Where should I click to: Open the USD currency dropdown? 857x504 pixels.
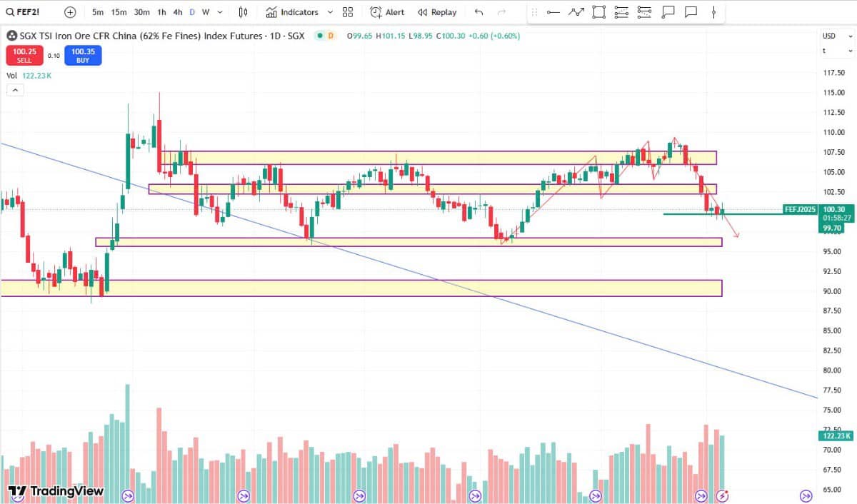pos(836,36)
